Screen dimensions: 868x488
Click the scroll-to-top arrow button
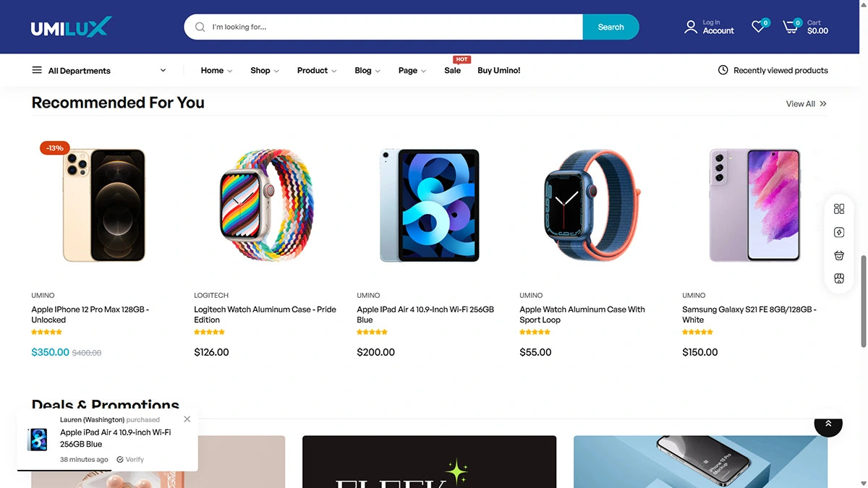pos(828,424)
